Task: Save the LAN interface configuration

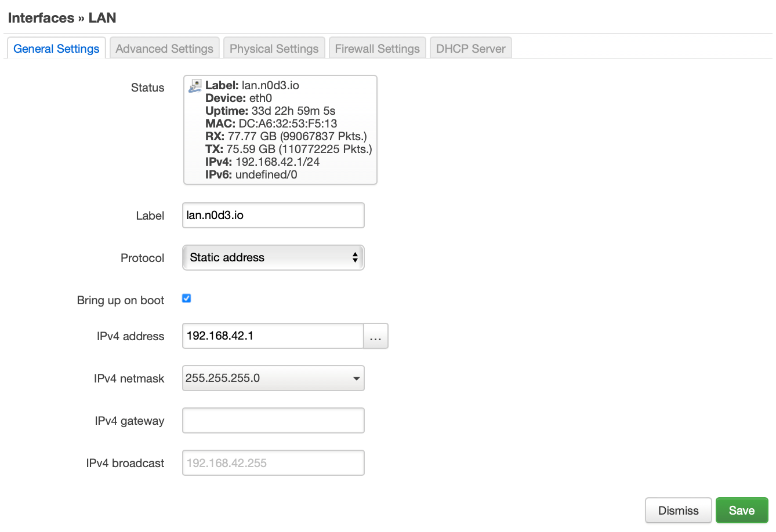Action: click(x=742, y=510)
